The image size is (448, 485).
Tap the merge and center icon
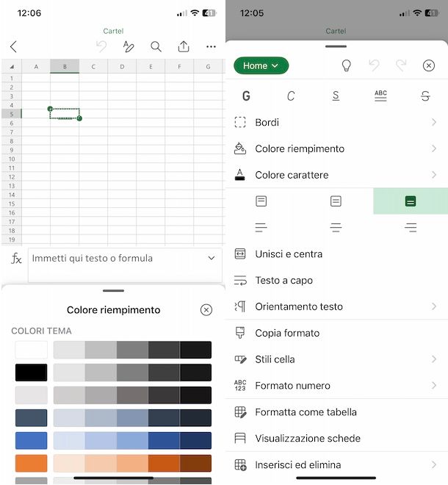(x=240, y=254)
